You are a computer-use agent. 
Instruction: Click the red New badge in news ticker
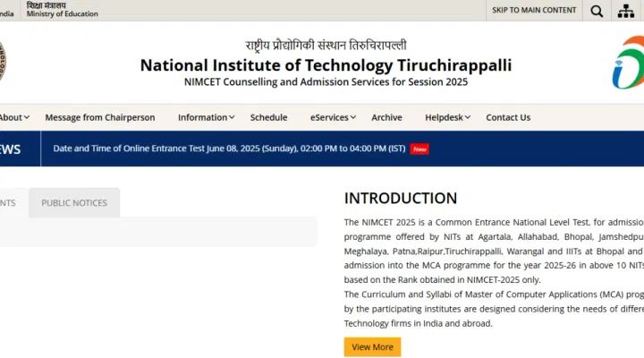[x=419, y=149]
